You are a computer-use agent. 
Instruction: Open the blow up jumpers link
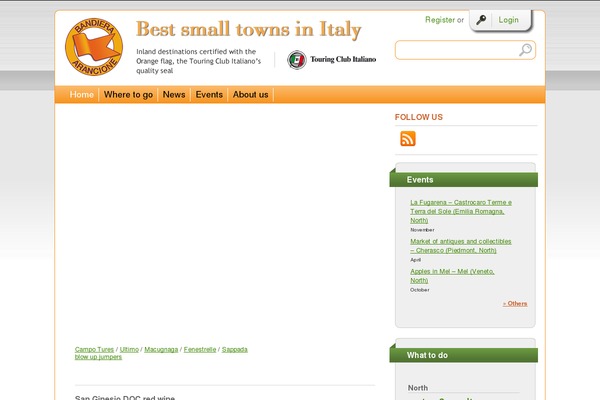tap(98, 357)
